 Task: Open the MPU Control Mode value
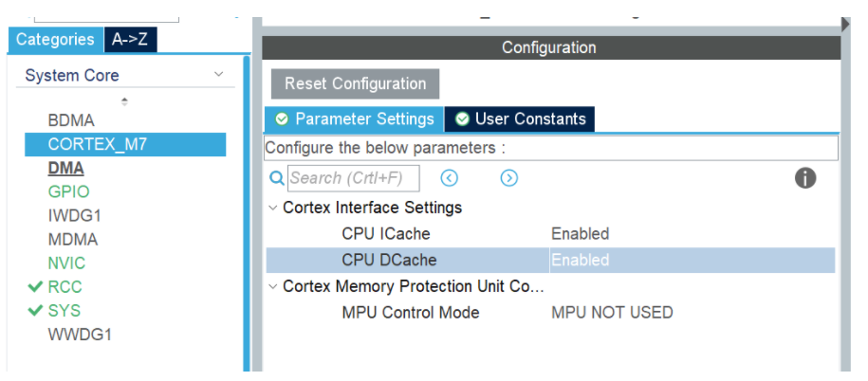click(612, 313)
